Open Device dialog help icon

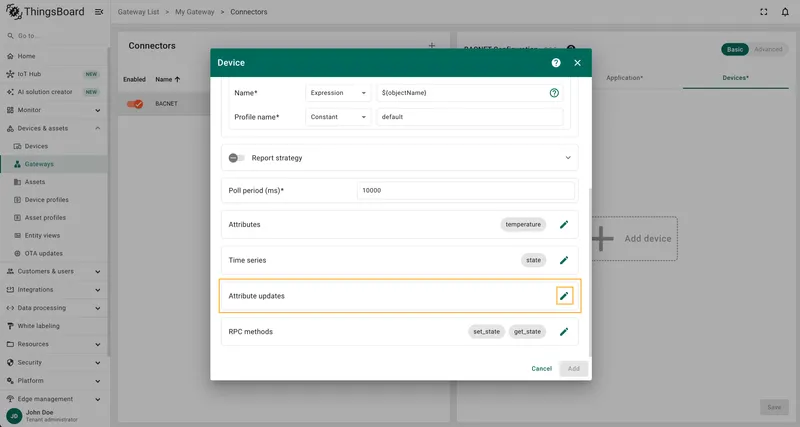point(556,63)
